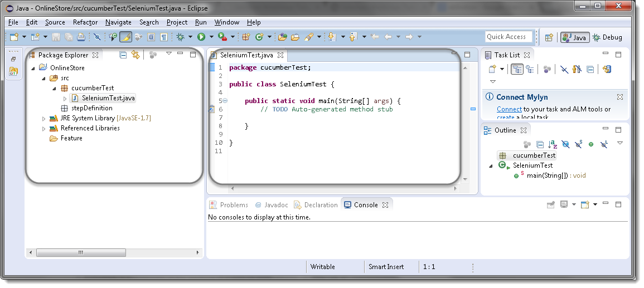Click the New wizard toolbar icon
The height and width of the screenshot is (288, 644).
(x=14, y=37)
